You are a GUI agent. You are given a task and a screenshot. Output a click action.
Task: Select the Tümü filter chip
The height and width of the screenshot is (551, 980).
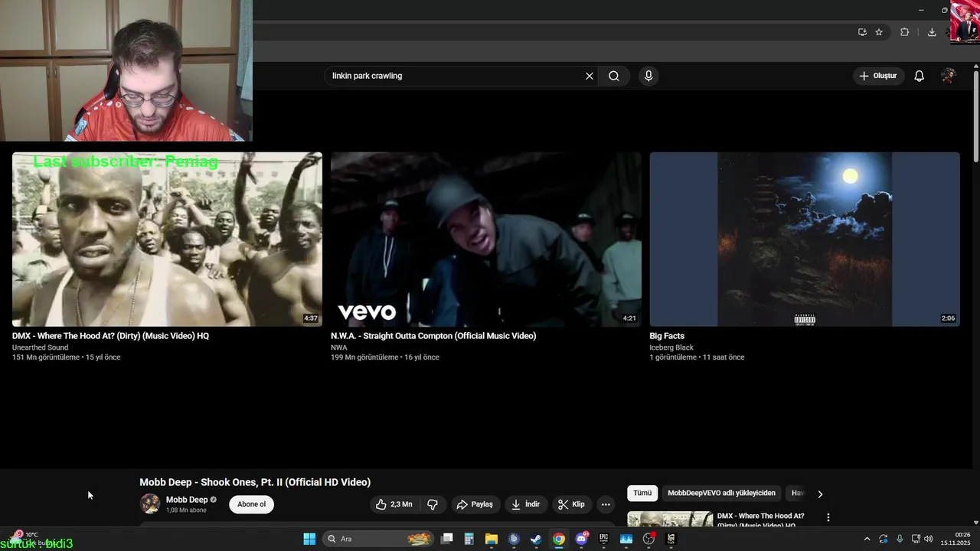pos(642,494)
